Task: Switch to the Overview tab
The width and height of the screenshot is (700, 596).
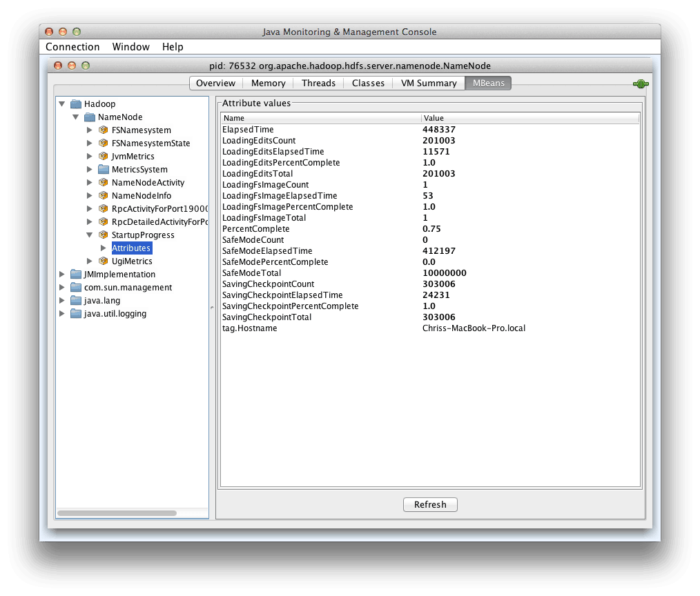Action: [x=215, y=83]
